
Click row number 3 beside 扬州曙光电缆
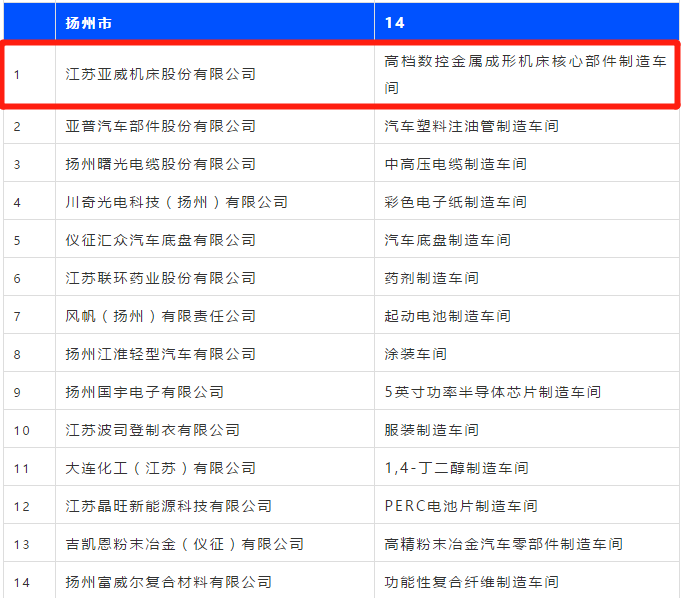pos(17,164)
